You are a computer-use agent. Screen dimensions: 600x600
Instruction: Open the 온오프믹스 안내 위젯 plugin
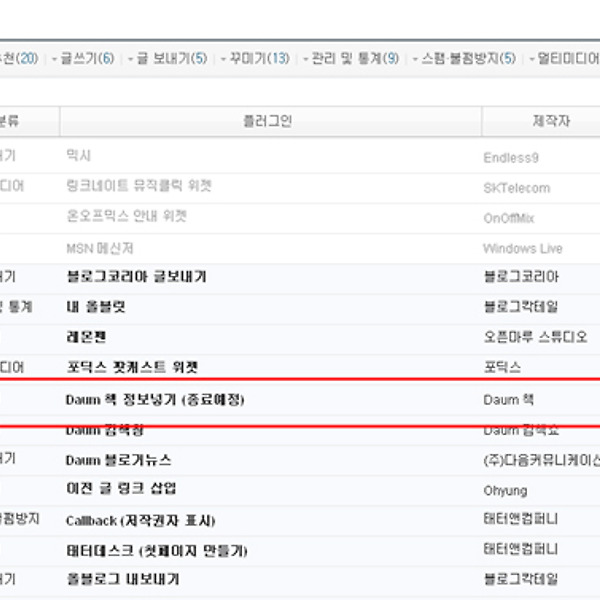126,217
